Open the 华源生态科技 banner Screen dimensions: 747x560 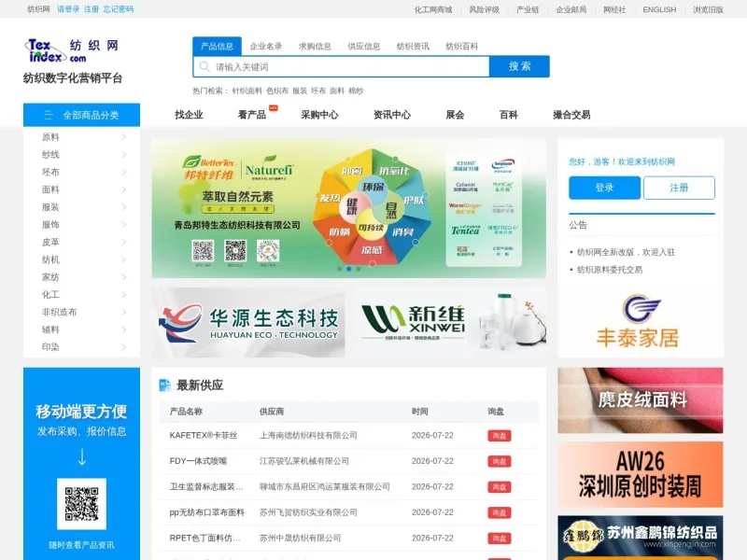click(248, 322)
